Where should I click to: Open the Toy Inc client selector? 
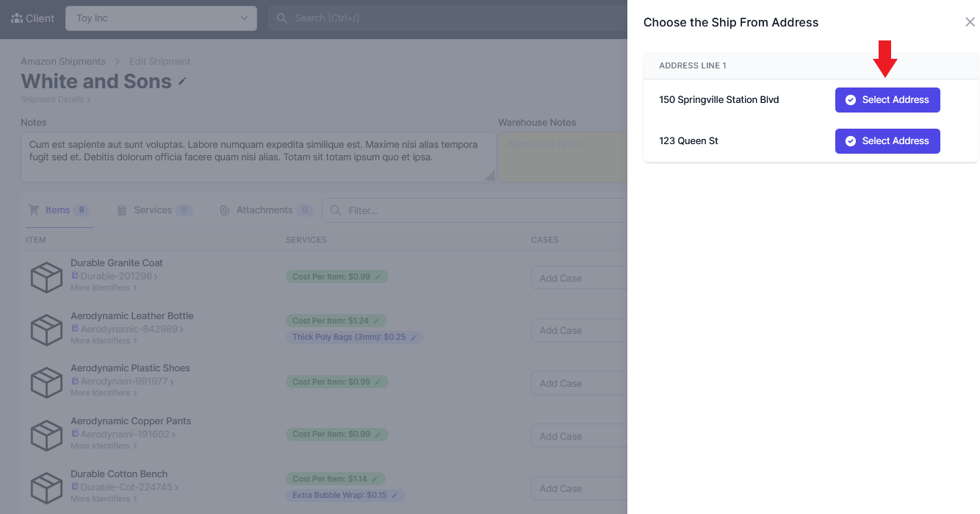(161, 18)
